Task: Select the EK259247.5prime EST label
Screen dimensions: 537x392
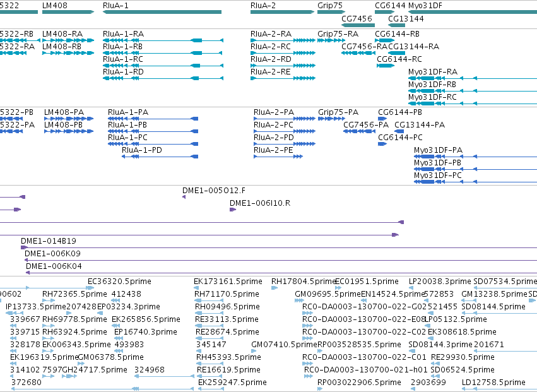Action: point(232,383)
